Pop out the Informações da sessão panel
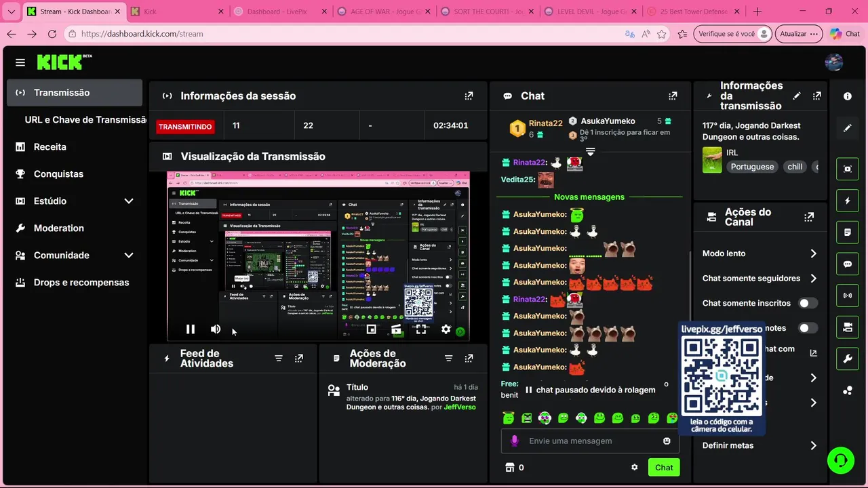 click(x=469, y=96)
